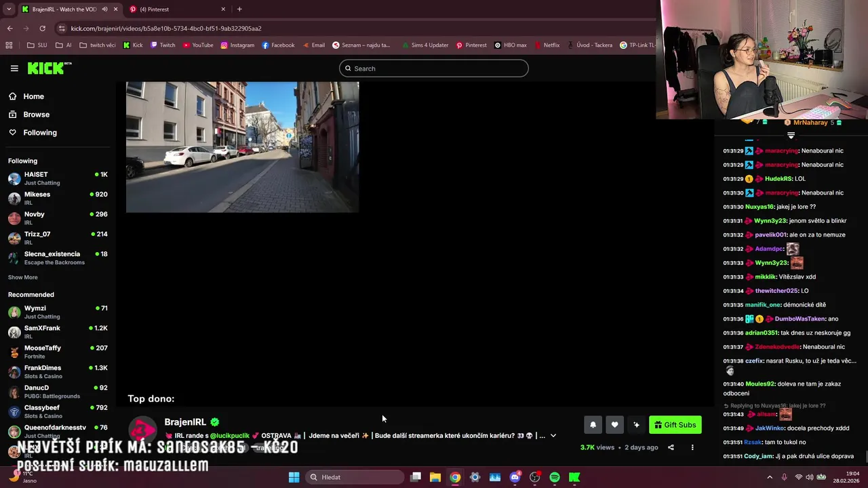Click username Moules92 in chat
The height and width of the screenshot is (488, 868).
pos(759,384)
